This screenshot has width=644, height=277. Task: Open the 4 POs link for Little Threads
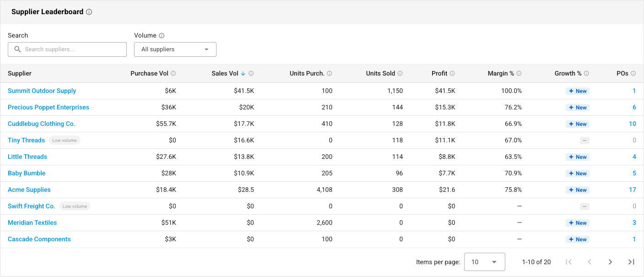(x=634, y=157)
